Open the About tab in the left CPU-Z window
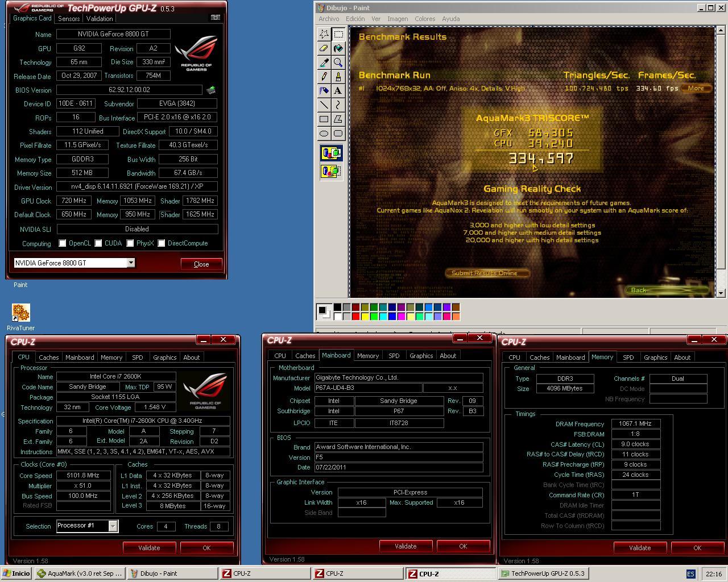The height and width of the screenshot is (582, 728). (192, 357)
